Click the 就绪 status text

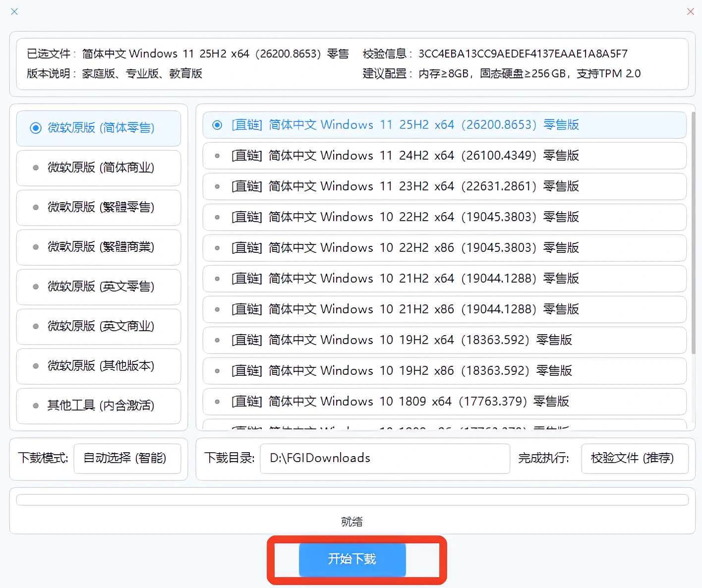pos(352,522)
